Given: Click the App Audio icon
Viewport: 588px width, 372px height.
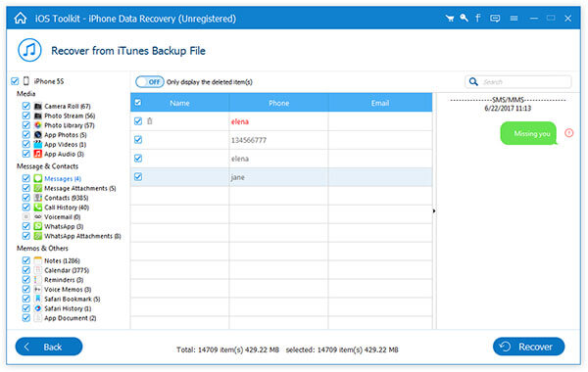Looking at the screenshot, I should coord(38,154).
